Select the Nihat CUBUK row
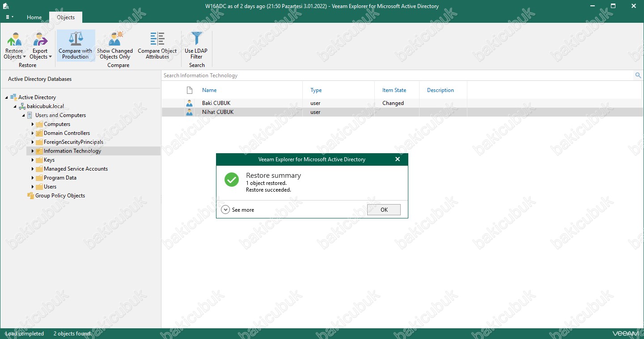Viewport: 644px width, 339px height. click(x=402, y=112)
